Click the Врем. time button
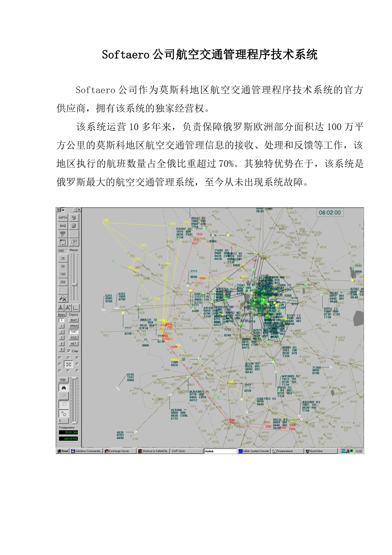Viewport: 392px width, 555px height. tap(61, 315)
